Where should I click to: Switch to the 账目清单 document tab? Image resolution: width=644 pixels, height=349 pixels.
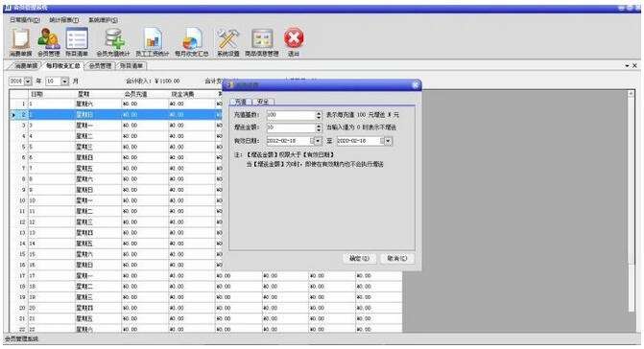click(x=131, y=65)
